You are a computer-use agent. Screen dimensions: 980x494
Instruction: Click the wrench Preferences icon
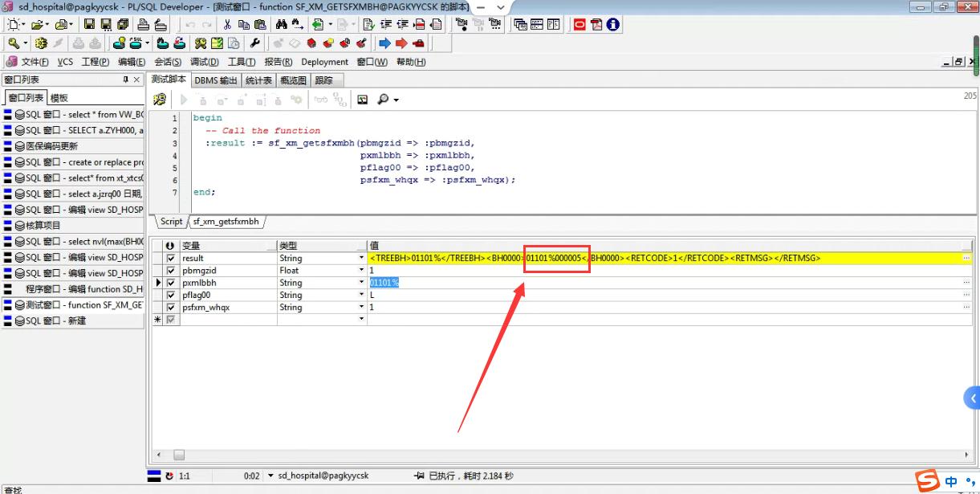[255, 43]
